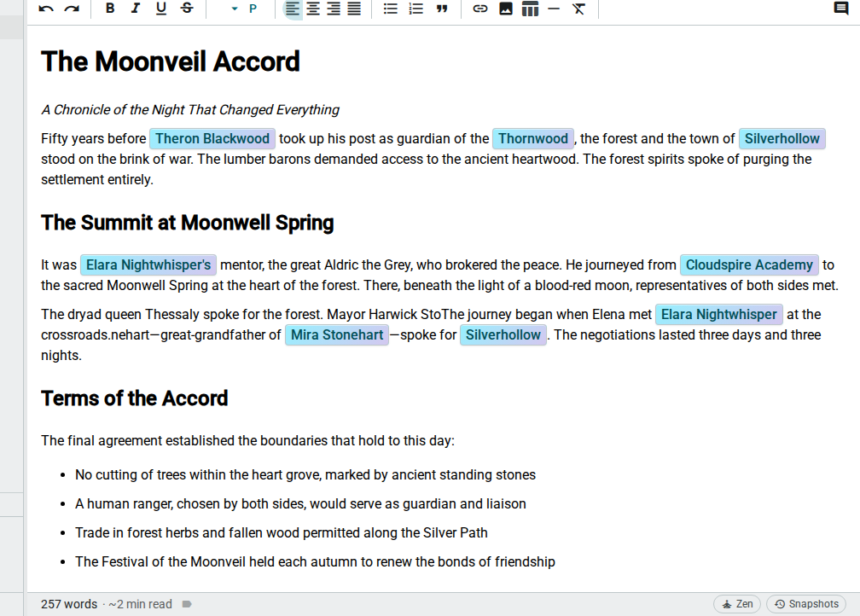Insert a numbered list
Viewport: 860px width, 616px height.
[416, 9]
